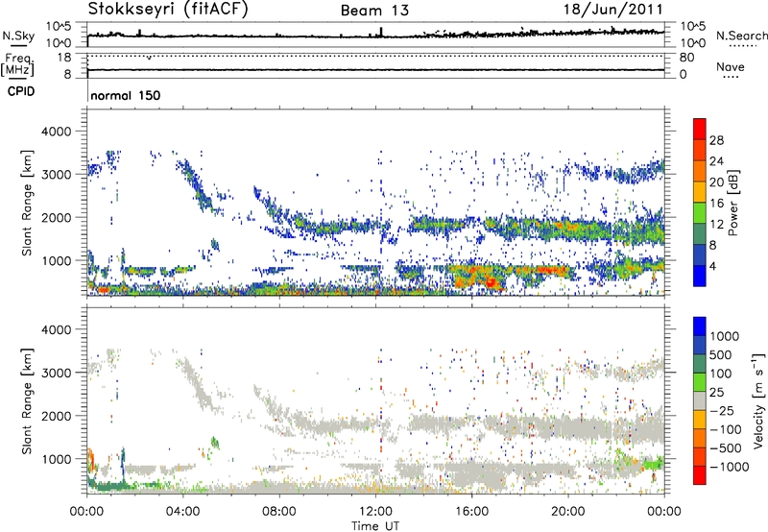Click the gray ±25 segment of Velocity colorbar
The width and height of the screenshot is (768, 532).
(700, 400)
